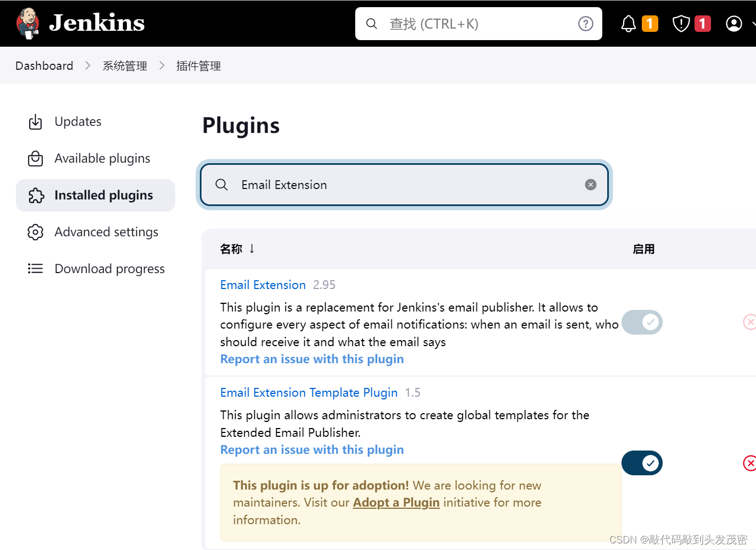Click the Installed plugins puzzle icon

click(x=36, y=195)
